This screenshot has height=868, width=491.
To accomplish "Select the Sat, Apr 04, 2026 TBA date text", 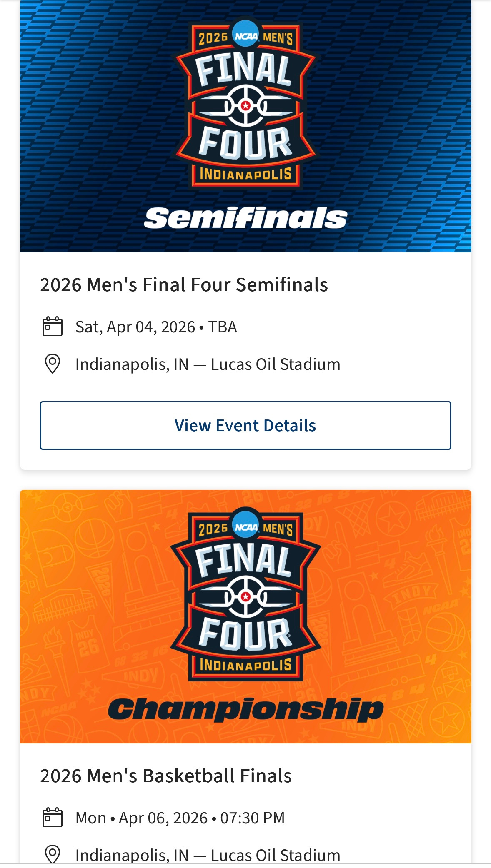I will coord(156,327).
